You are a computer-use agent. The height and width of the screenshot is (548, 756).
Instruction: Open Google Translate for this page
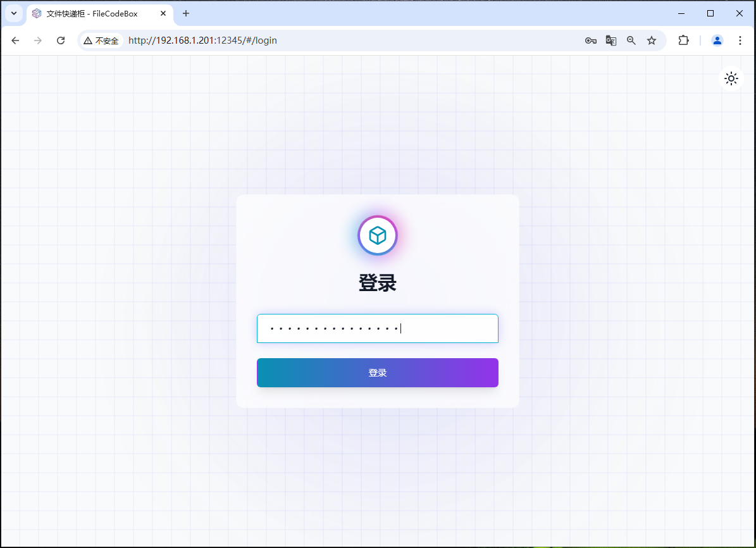pyautogui.click(x=610, y=40)
